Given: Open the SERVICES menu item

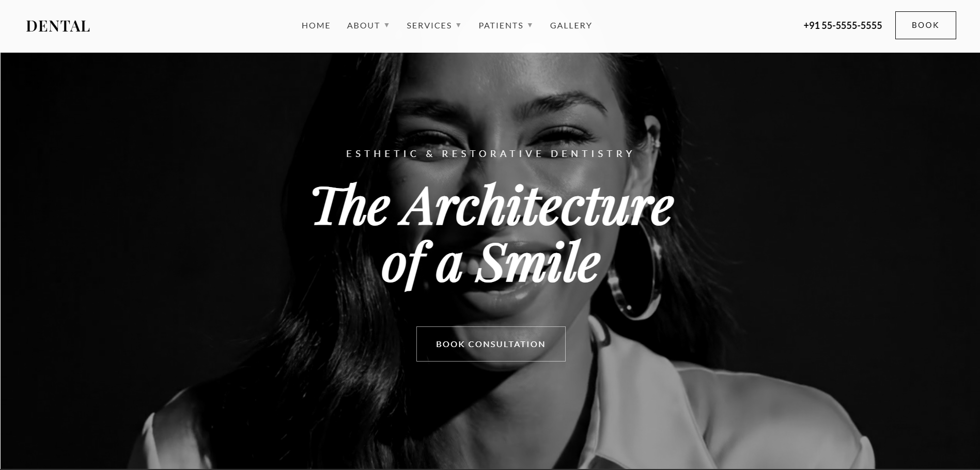Looking at the screenshot, I should 429,25.
